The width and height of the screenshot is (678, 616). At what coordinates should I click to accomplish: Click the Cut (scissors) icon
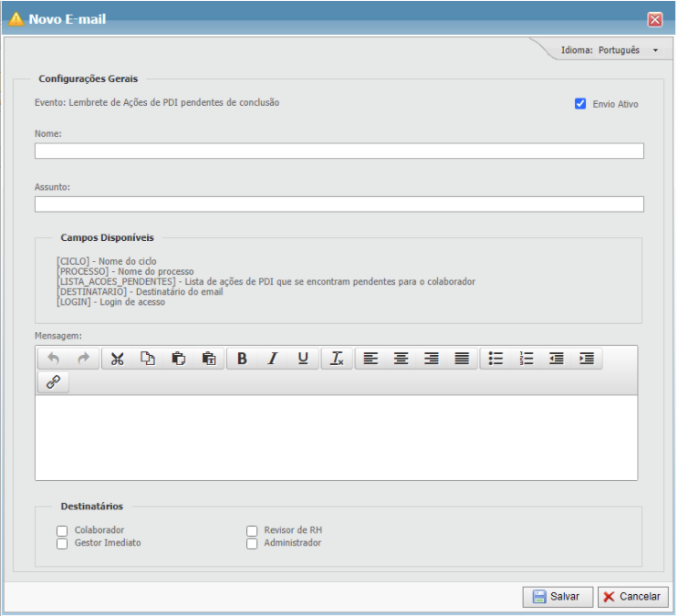pos(117,359)
